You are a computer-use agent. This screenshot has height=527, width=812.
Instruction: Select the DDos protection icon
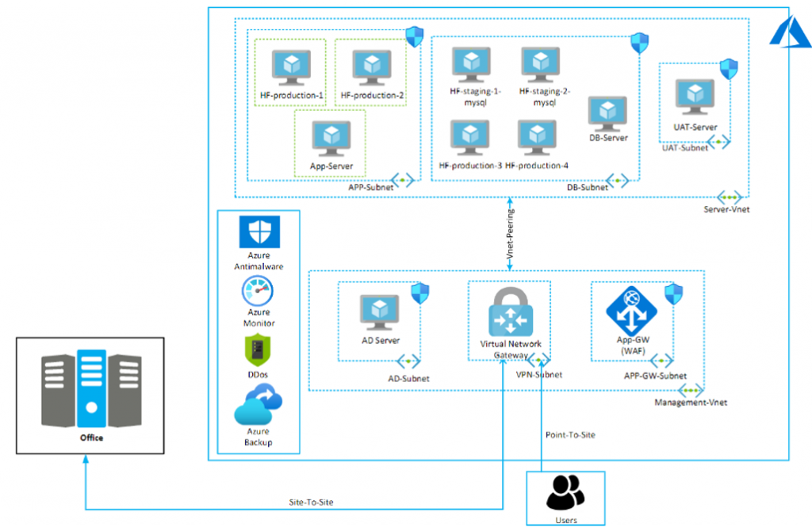point(259,349)
